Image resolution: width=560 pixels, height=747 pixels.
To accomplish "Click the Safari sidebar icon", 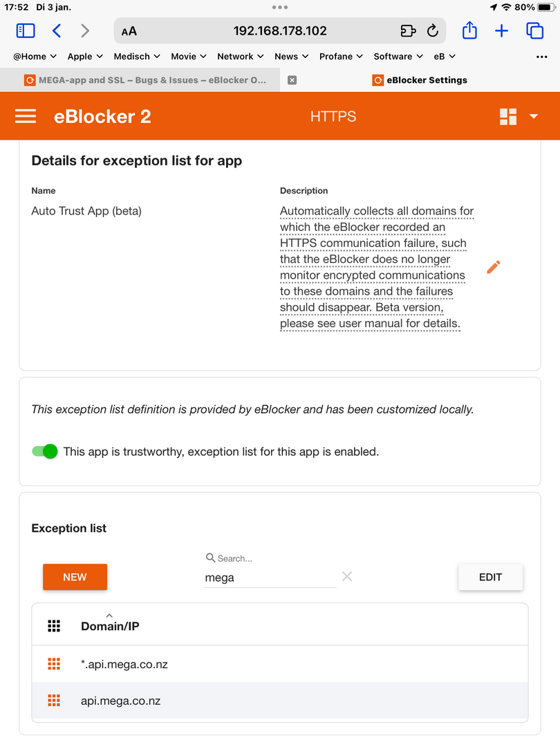I will [26, 31].
